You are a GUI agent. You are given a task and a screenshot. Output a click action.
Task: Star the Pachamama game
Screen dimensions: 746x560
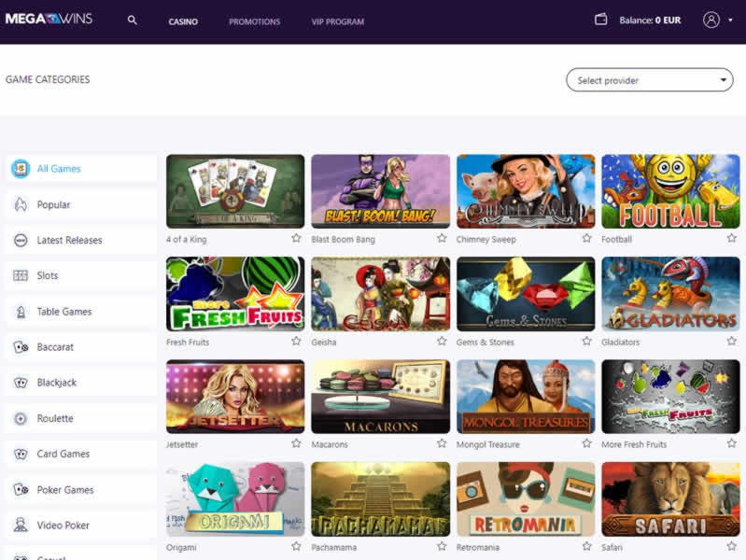442,546
